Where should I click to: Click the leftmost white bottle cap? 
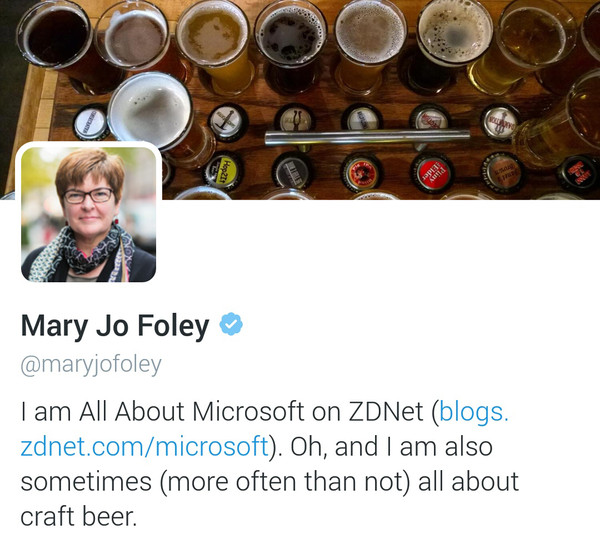92,122
